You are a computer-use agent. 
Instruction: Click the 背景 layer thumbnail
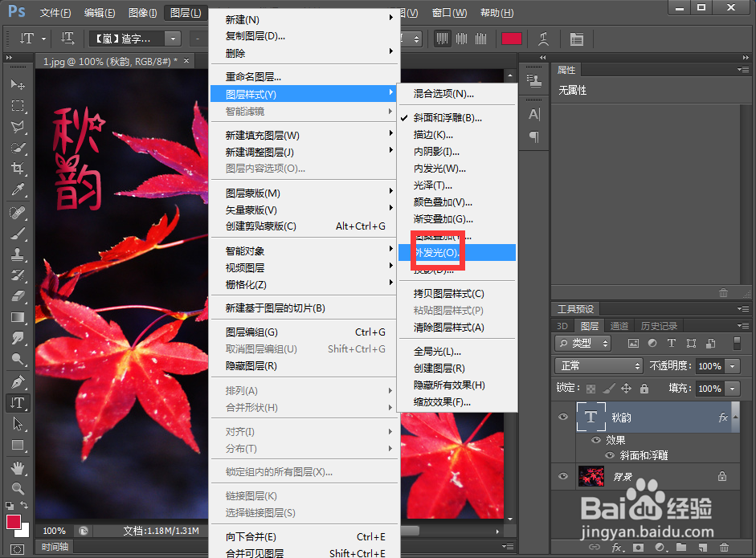coord(592,474)
